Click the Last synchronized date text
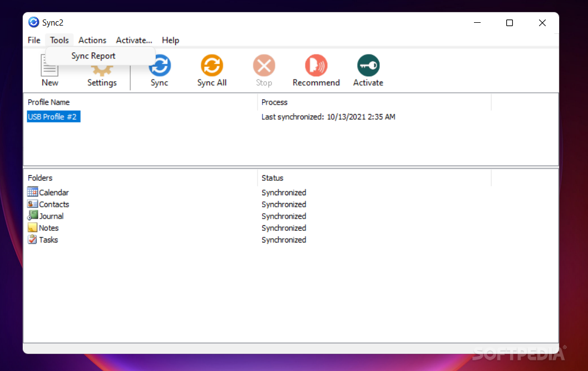Viewport: 588px width, 371px height. tap(328, 117)
